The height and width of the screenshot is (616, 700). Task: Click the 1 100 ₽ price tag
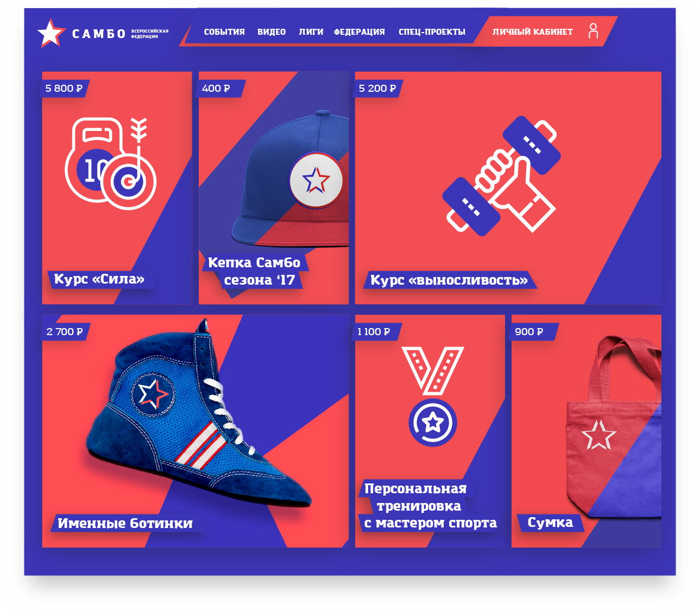(x=374, y=332)
